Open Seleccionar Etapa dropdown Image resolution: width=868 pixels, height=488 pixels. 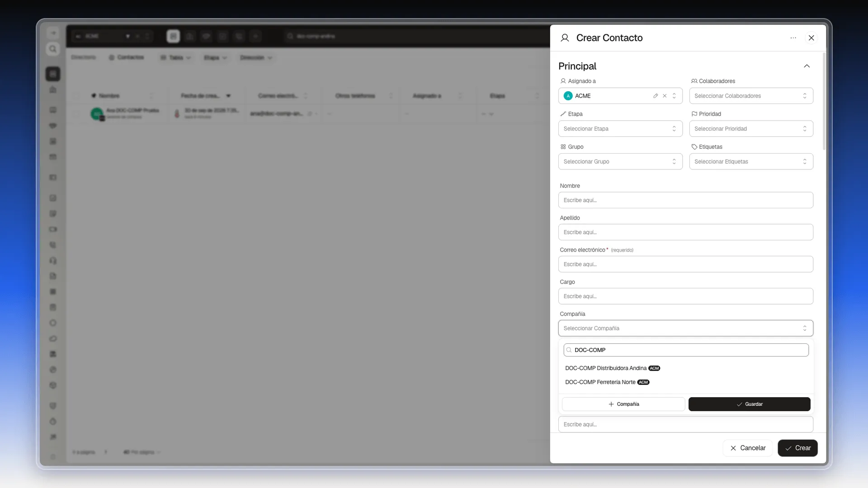pos(620,129)
